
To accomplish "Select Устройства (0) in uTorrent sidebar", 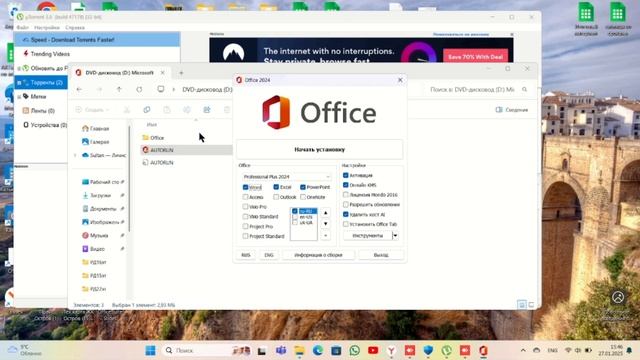I will pyautogui.click(x=44, y=125).
